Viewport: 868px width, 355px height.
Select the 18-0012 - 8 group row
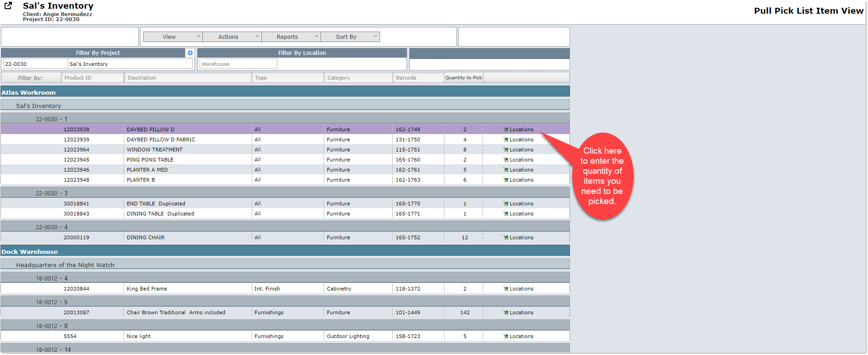(x=285, y=326)
